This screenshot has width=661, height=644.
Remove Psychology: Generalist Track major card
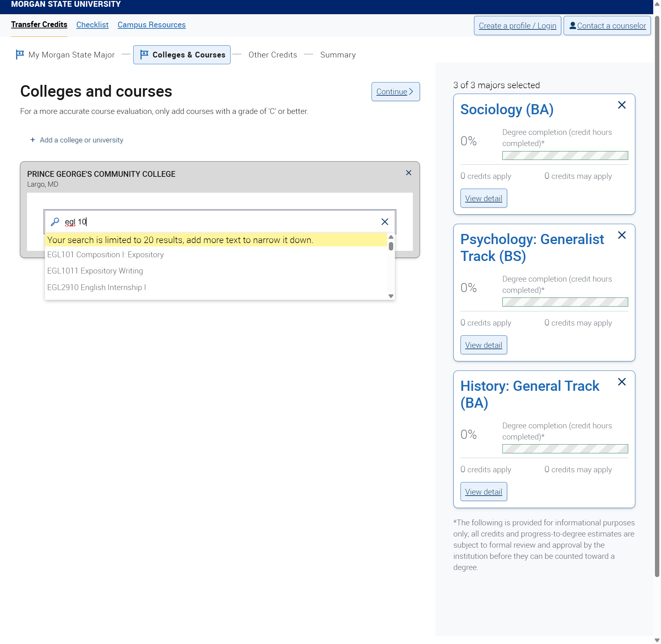[x=621, y=235]
